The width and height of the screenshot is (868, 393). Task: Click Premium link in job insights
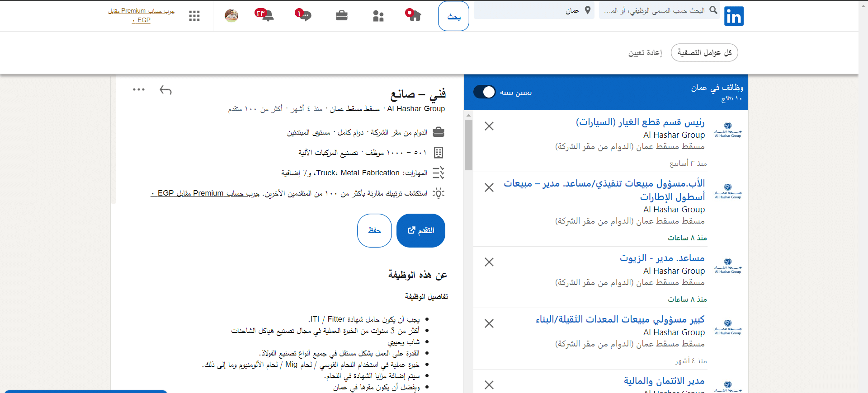[205, 193]
